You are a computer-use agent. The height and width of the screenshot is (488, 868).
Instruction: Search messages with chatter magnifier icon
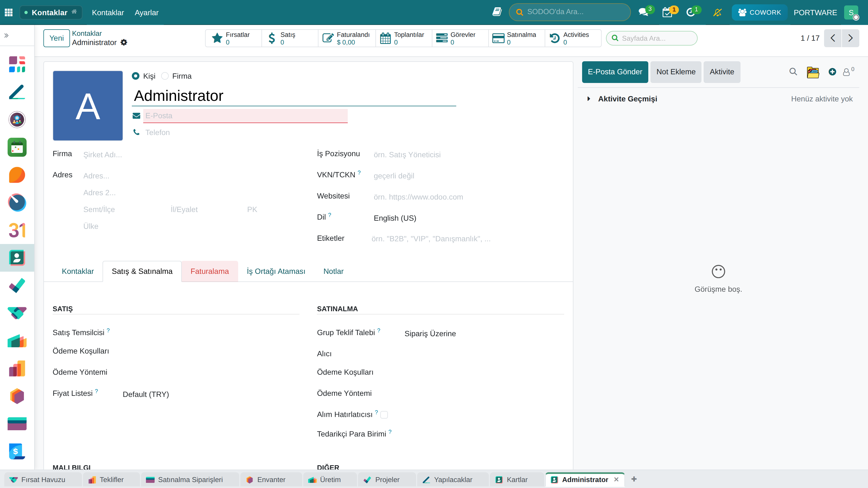pyautogui.click(x=793, y=72)
